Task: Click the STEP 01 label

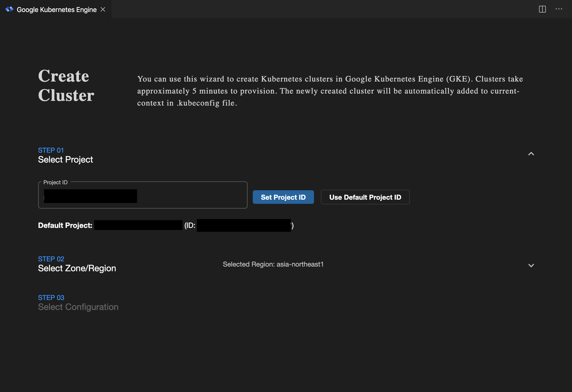Action: click(51, 150)
